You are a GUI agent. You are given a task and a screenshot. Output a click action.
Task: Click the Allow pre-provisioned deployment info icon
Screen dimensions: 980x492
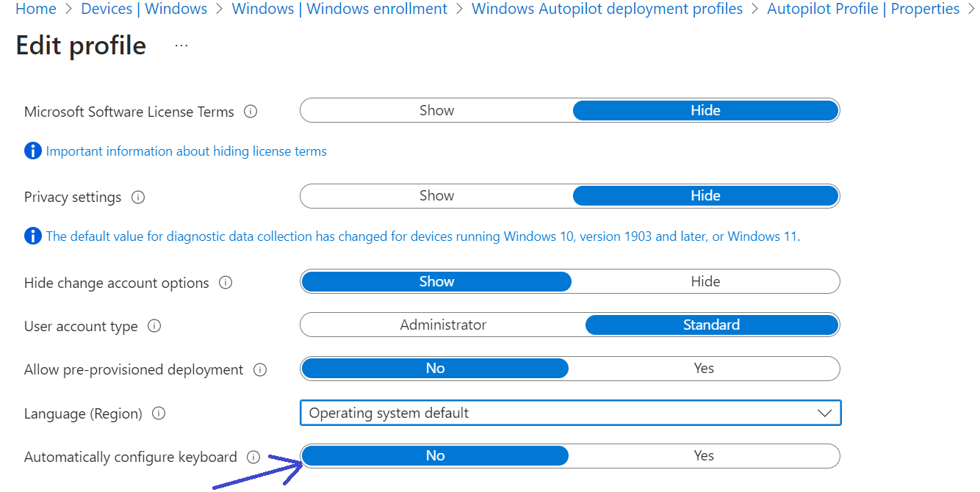(x=260, y=369)
